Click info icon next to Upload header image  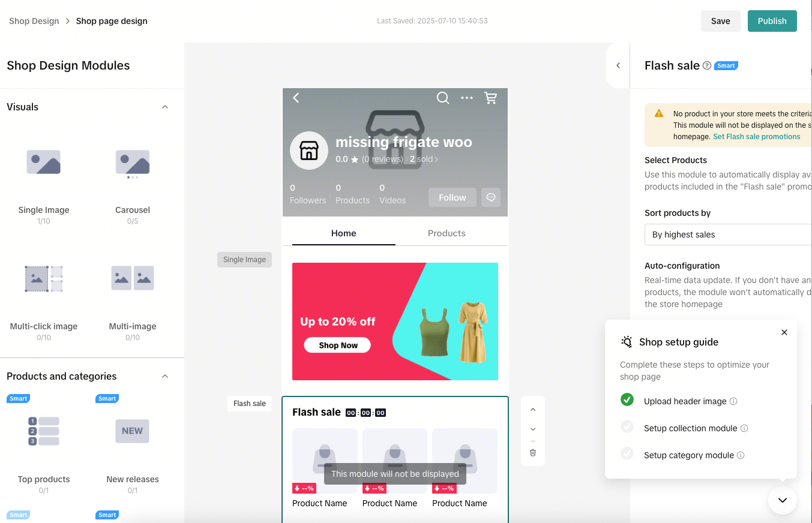(x=733, y=401)
